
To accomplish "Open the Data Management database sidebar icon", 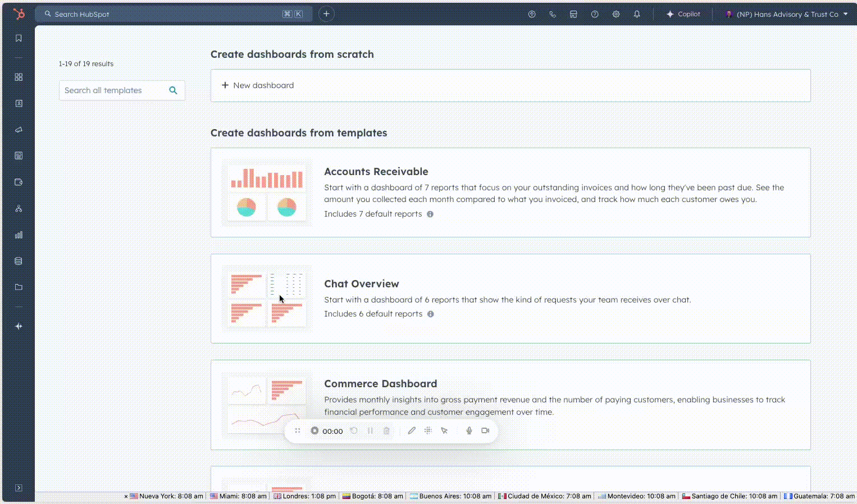I will pos(19,261).
